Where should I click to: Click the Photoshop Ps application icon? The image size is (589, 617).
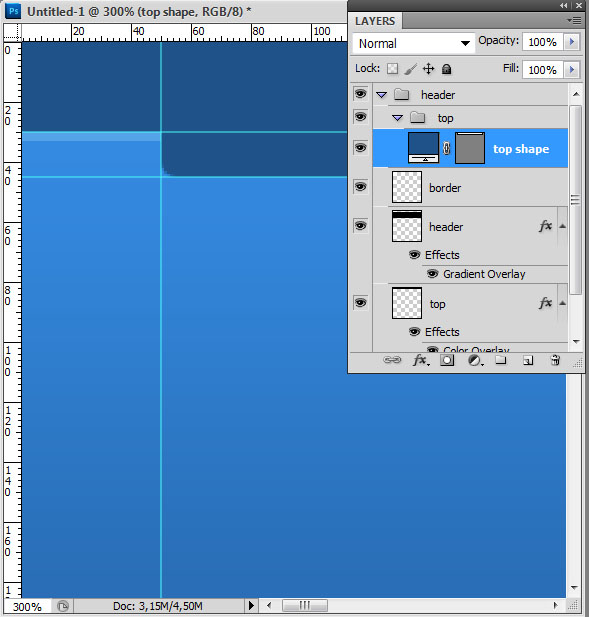pyautogui.click(x=13, y=11)
